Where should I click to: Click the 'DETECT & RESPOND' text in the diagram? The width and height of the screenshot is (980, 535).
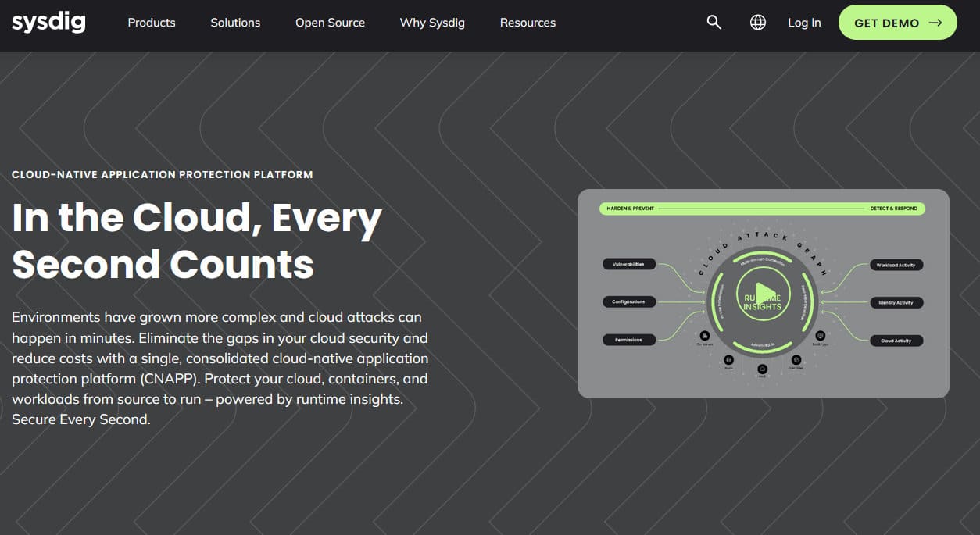coord(894,209)
